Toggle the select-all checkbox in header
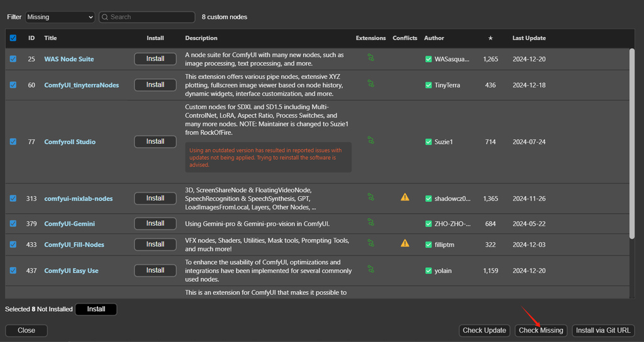This screenshot has height=342, width=644. tap(13, 38)
